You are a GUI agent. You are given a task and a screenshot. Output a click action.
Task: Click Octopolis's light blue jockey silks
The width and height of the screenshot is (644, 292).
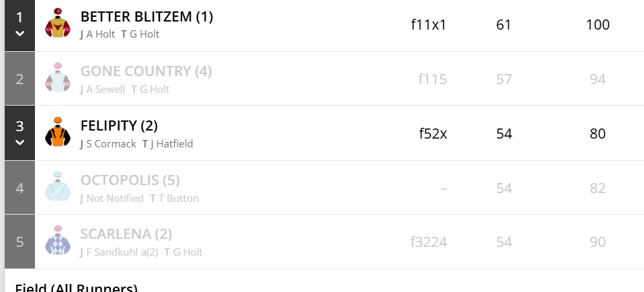tap(58, 187)
